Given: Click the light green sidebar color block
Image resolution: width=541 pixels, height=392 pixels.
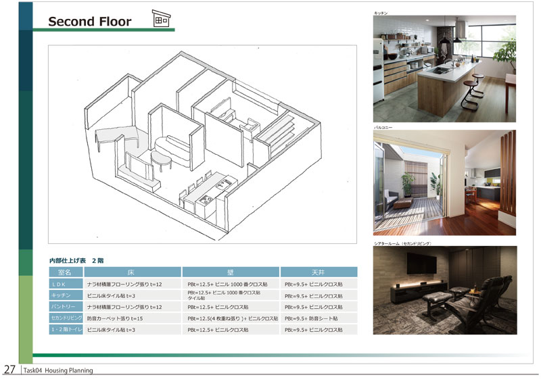Looking at the screenshot, I should click(x=25, y=319).
